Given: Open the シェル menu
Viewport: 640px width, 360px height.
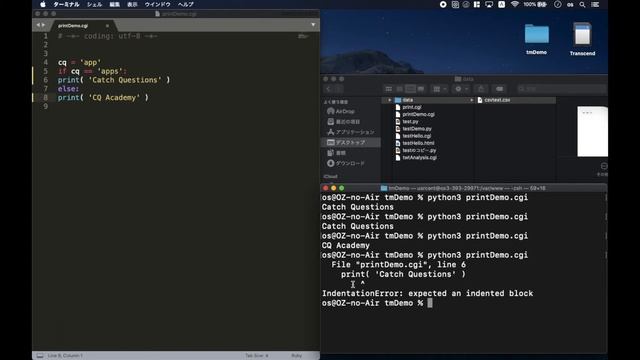Looking at the screenshot, I should pyautogui.click(x=94, y=4).
